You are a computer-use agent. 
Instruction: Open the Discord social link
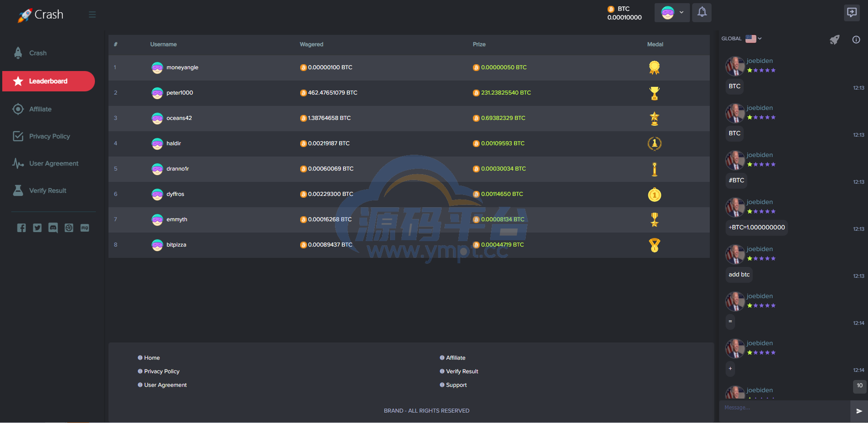[53, 228]
